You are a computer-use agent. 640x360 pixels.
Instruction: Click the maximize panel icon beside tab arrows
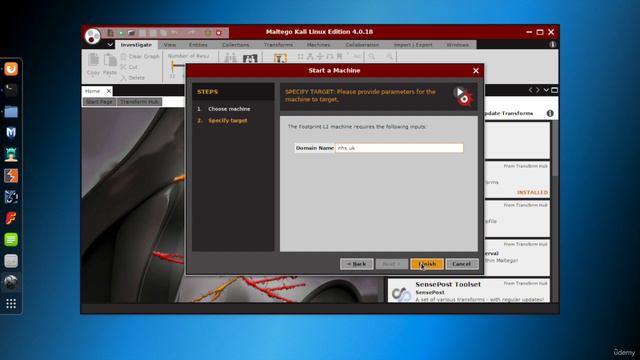point(554,90)
